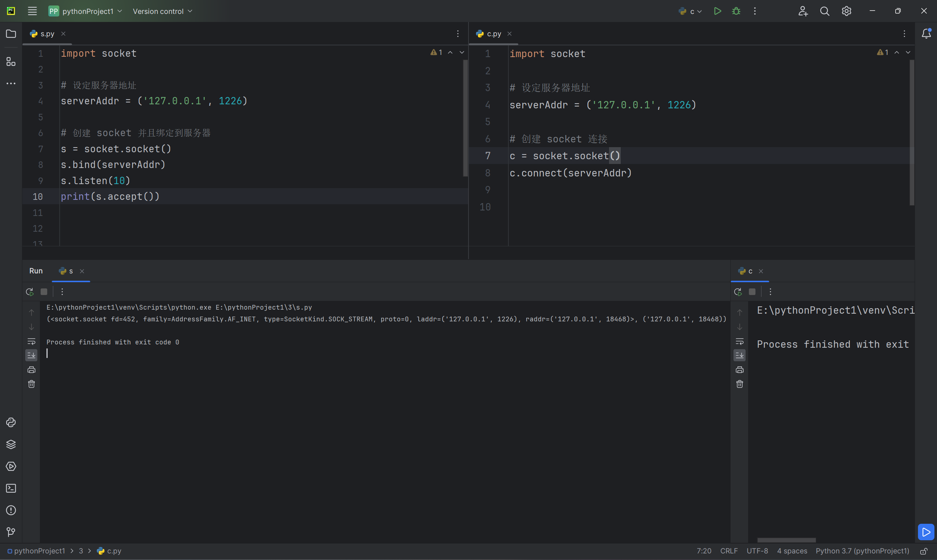
Task: Open the Python Console tool window
Action: (x=11, y=422)
